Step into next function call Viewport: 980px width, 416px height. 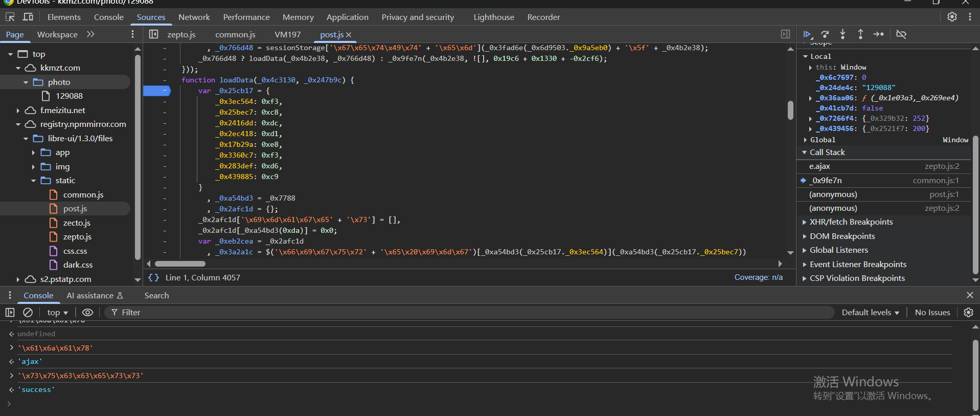[842, 34]
